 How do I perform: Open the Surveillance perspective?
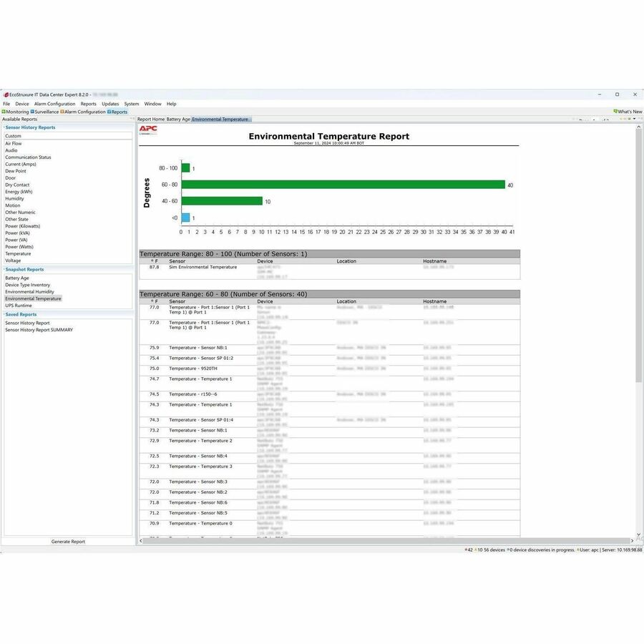coord(44,112)
